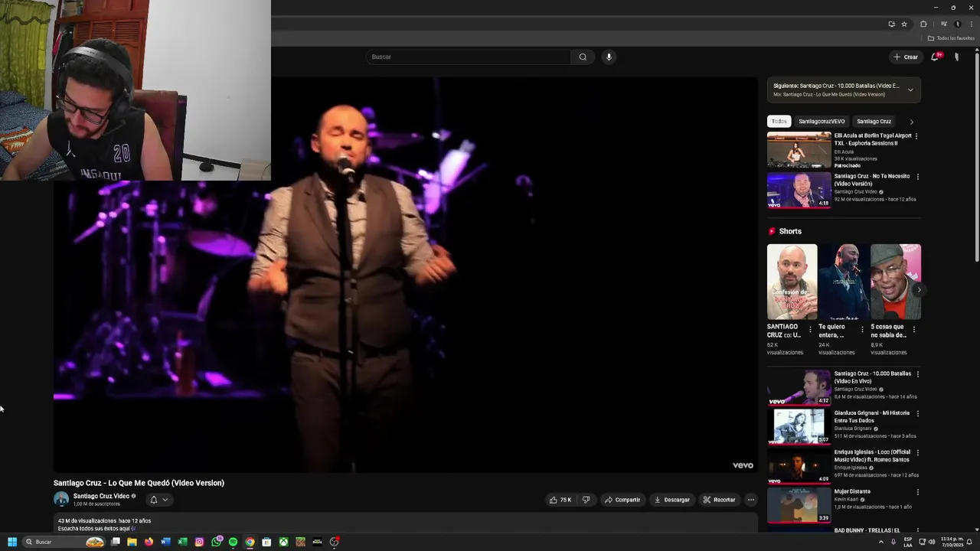Click the Crear button

click(x=905, y=57)
